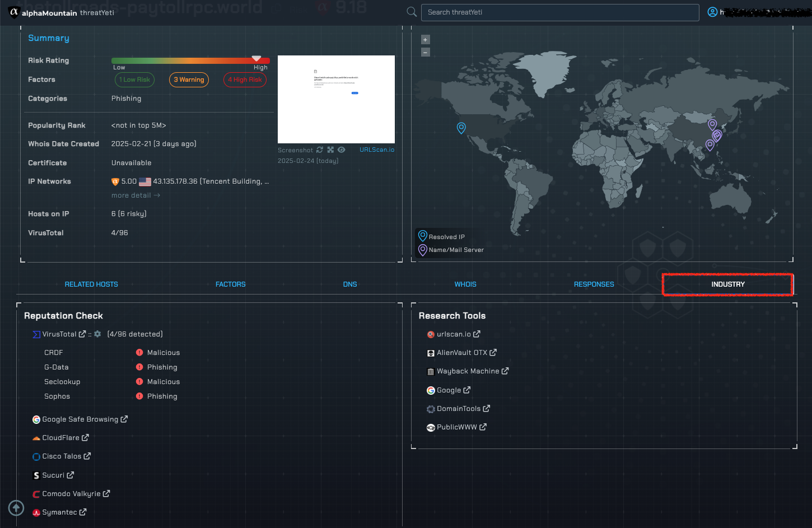Image resolution: width=812 pixels, height=528 pixels.
Task: Toggle screenshot visibility eye icon
Action: coord(342,150)
